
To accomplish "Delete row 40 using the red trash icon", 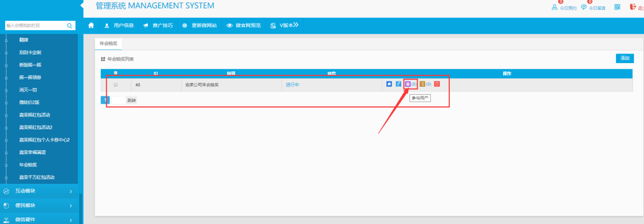I will [436, 84].
